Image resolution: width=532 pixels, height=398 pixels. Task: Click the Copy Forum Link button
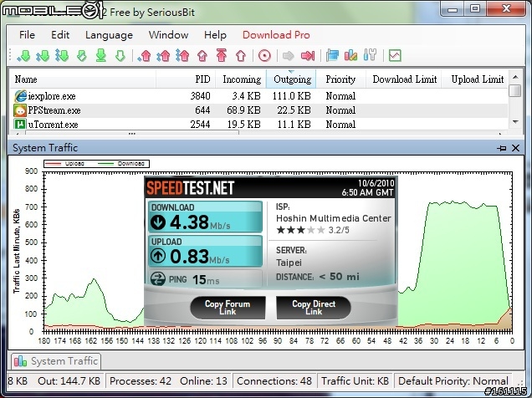(x=228, y=308)
